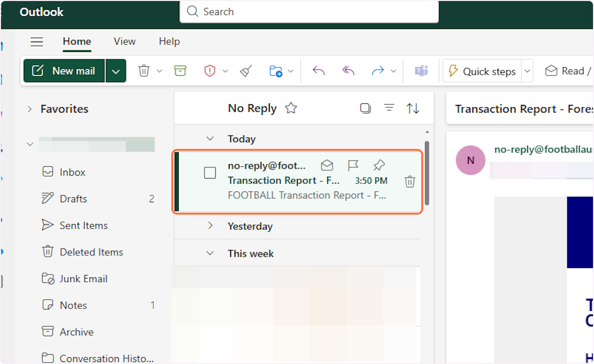Image resolution: width=594 pixels, height=364 pixels.
Task: Click the Sweep broom icon
Action: [246, 71]
